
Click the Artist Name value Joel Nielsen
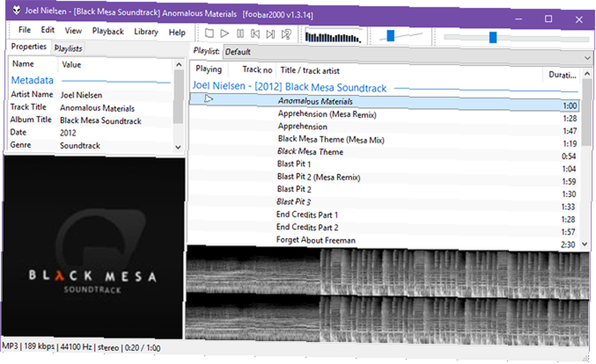tap(81, 95)
